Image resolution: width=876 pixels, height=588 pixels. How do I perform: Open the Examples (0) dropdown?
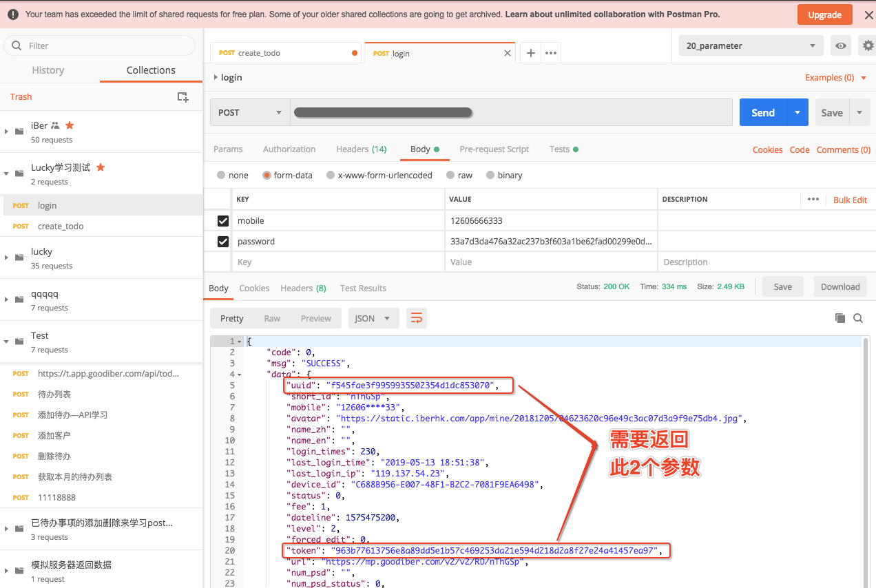(835, 78)
